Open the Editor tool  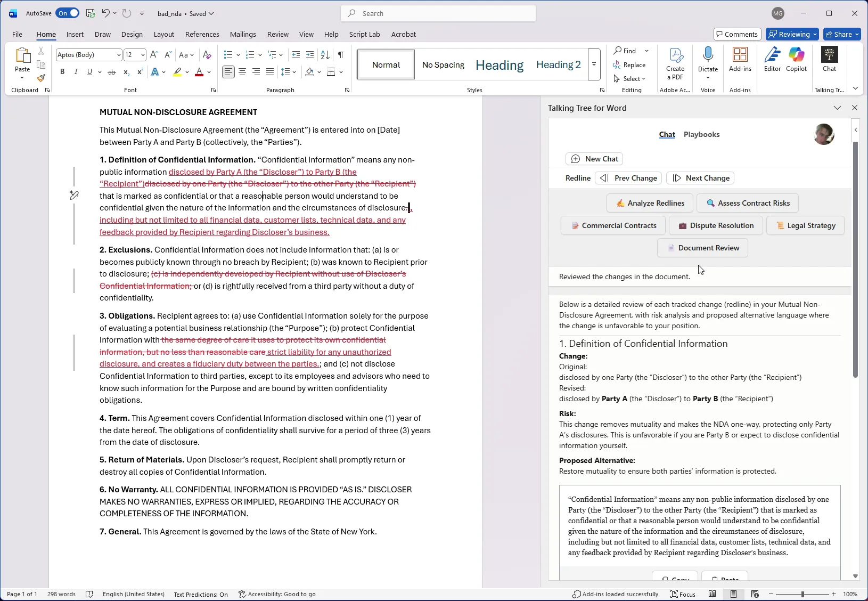tap(772, 60)
